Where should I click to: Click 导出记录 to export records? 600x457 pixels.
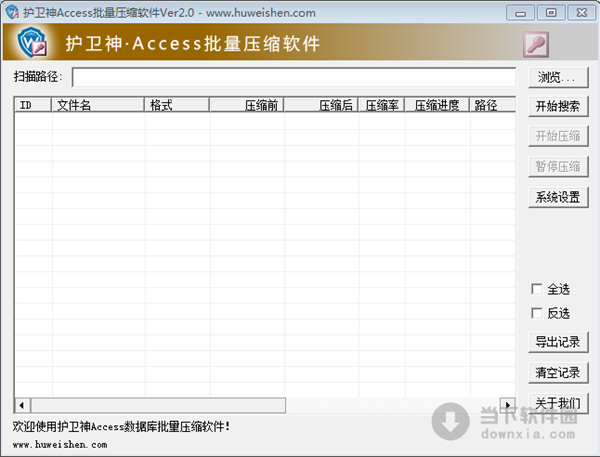(x=558, y=342)
